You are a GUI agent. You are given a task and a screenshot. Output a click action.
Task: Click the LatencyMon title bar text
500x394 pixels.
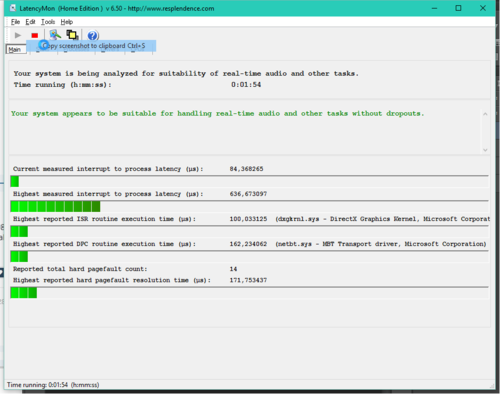[117, 9]
